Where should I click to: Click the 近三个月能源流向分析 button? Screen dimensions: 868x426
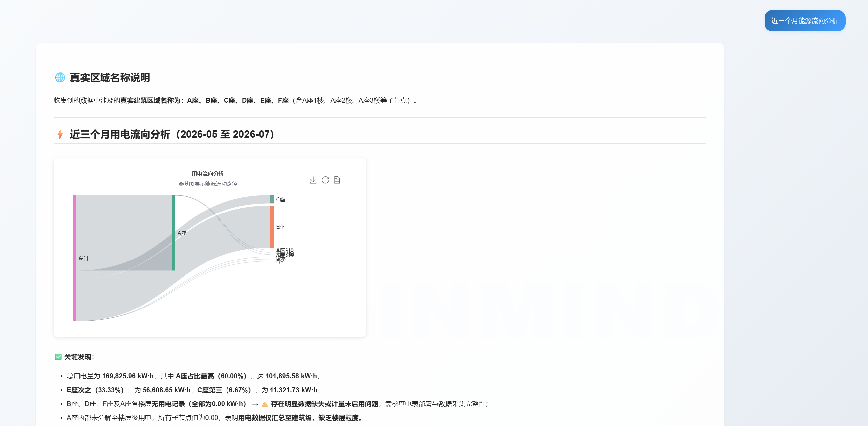(x=804, y=21)
